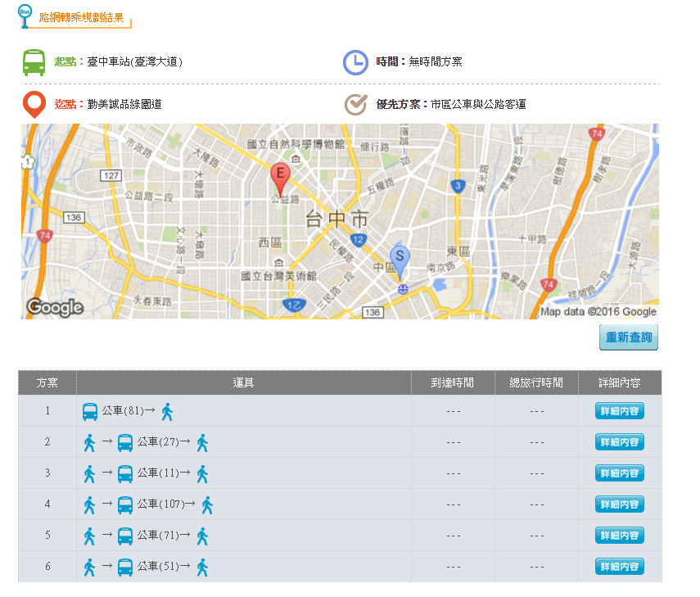Click the Google logo on the map

[x=56, y=308]
